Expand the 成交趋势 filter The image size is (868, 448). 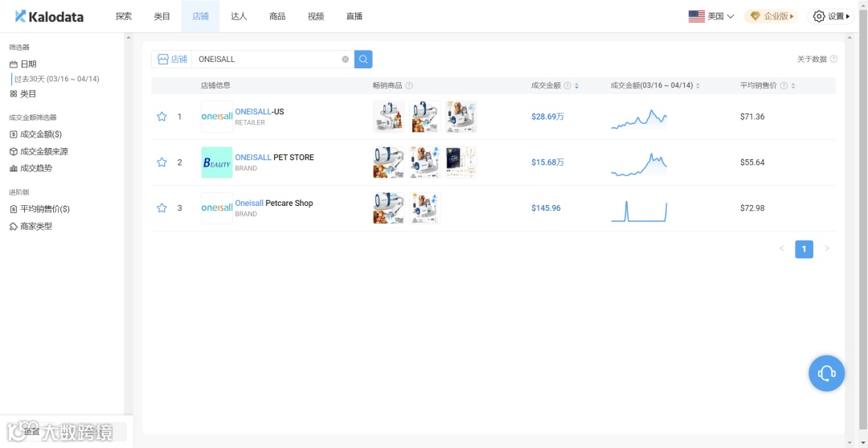click(31, 168)
